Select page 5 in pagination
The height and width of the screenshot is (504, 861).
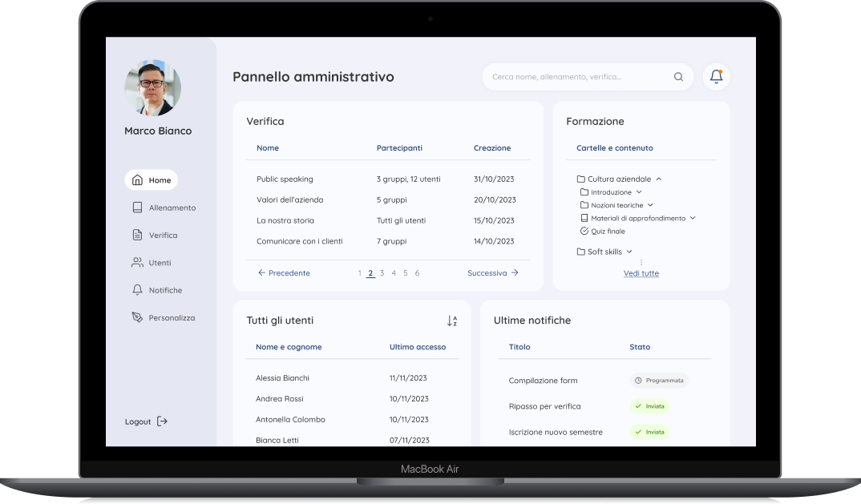405,273
